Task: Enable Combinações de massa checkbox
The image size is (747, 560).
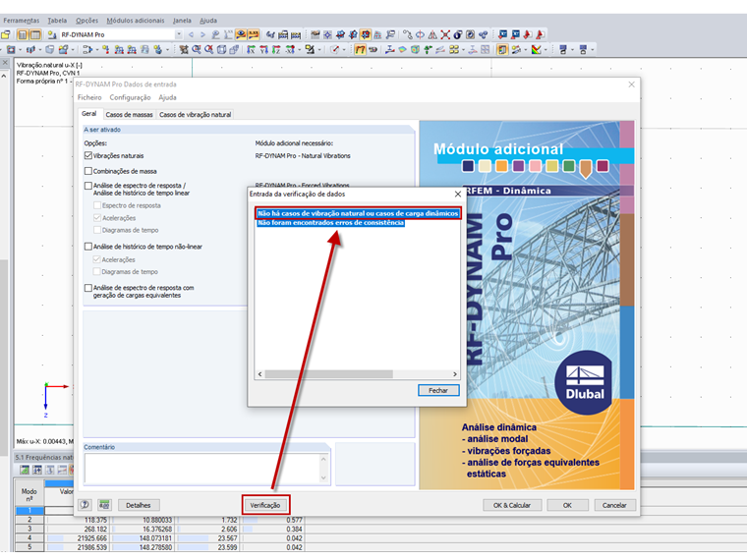Action: (x=88, y=171)
